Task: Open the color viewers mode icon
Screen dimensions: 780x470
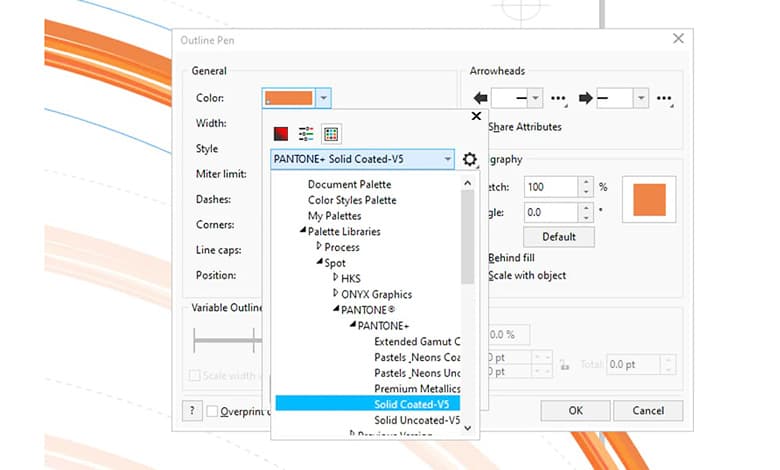Action: [x=281, y=134]
